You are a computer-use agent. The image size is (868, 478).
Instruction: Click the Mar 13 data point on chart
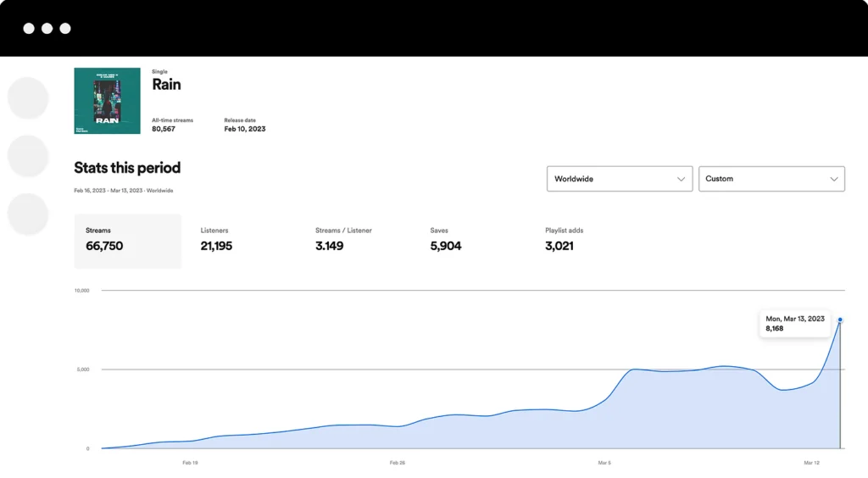(x=840, y=320)
